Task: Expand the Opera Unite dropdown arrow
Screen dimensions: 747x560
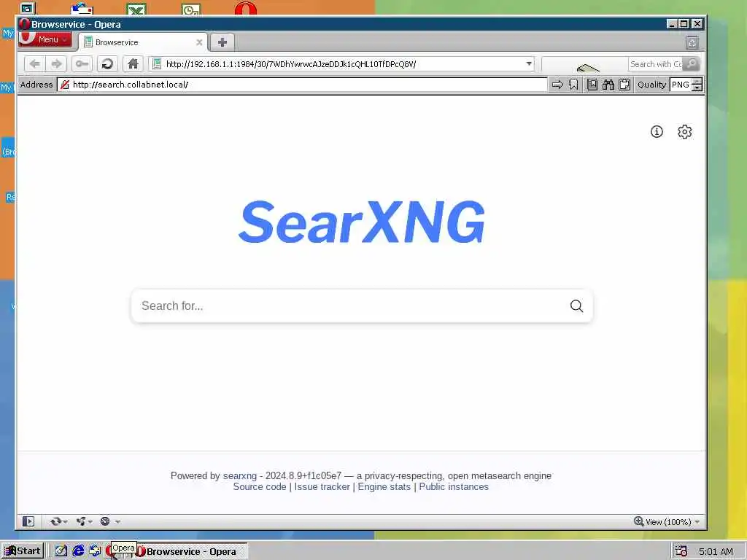Action: coord(90,522)
